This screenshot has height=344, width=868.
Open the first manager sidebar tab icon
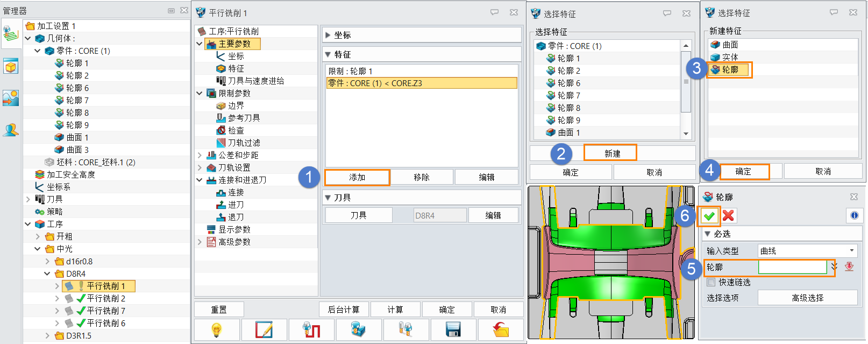pyautogui.click(x=11, y=33)
